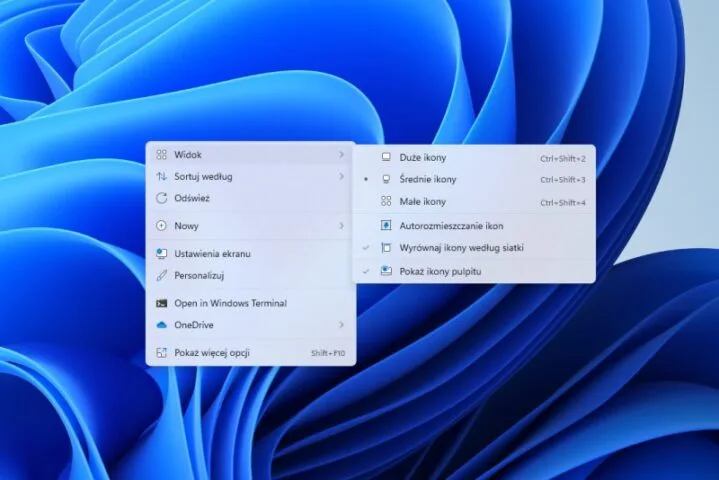
Task: Click the Ctrl+Shift+3 shortcut text
Action: tap(563, 180)
